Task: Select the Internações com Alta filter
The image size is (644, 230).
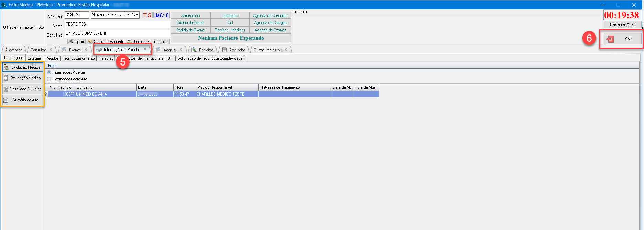Action: [49, 79]
